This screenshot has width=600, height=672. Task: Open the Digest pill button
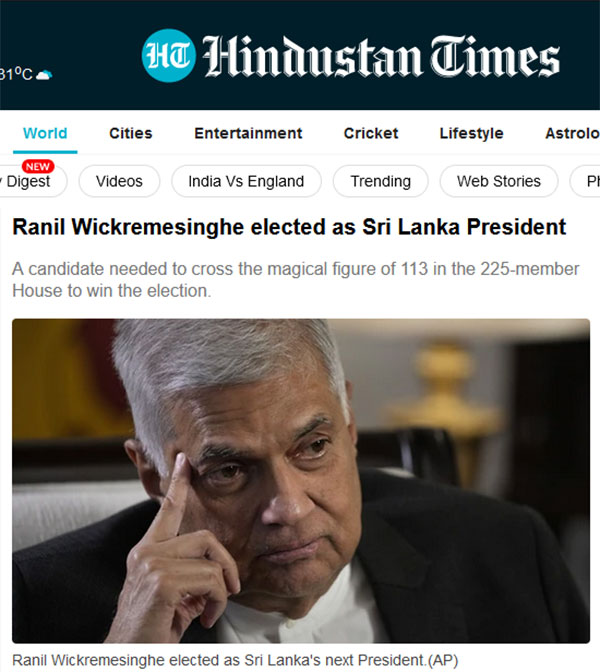33,181
